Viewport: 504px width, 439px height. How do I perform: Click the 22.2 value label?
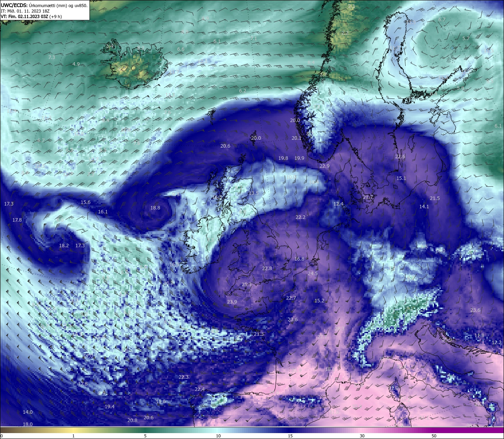click(x=300, y=217)
